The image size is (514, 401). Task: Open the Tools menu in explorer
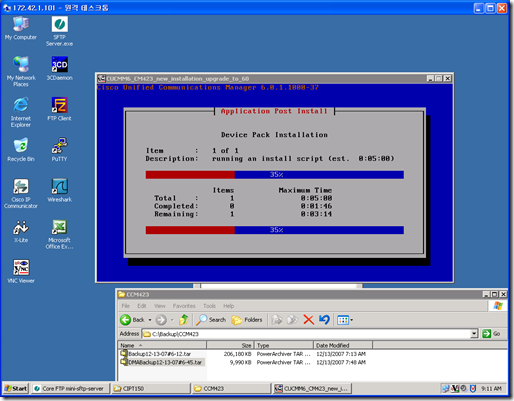pyautogui.click(x=209, y=306)
